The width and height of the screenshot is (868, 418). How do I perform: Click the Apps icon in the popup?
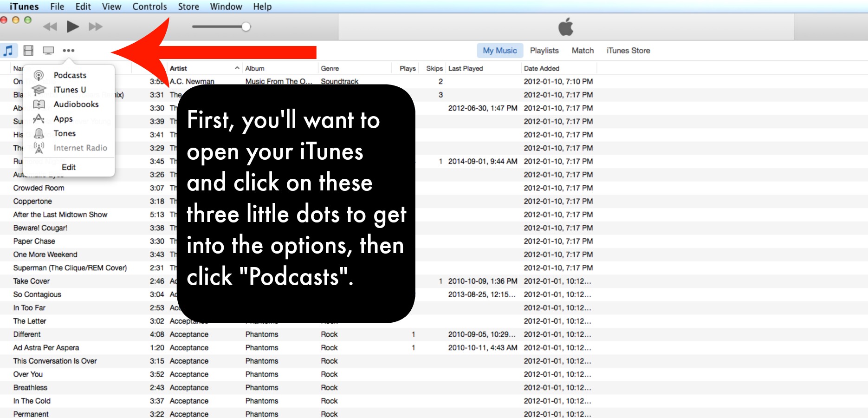(39, 118)
